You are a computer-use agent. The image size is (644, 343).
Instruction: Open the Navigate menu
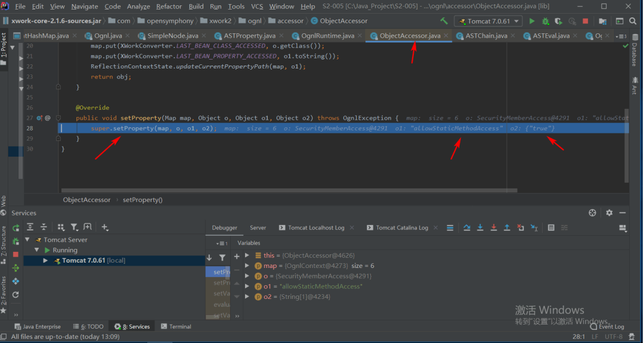point(85,7)
